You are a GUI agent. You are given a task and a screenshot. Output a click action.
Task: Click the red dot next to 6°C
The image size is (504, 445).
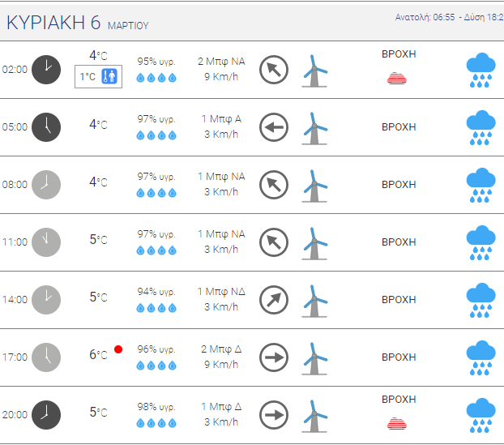118,349
